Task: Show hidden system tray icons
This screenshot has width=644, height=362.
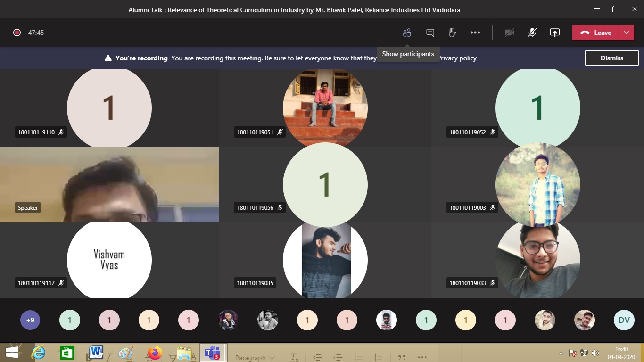Action: [x=561, y=353]
